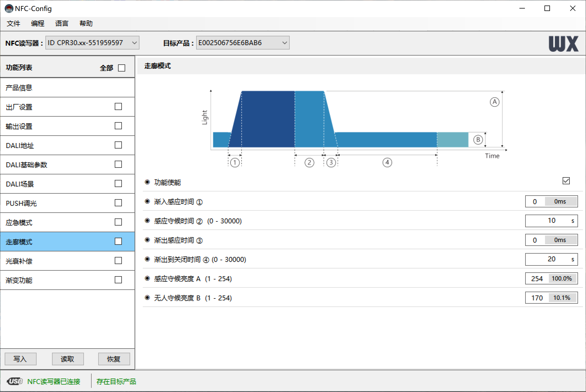Click the USB connection status icon
The width and height of the screenshot is (586, 392).
pos(15,381)
